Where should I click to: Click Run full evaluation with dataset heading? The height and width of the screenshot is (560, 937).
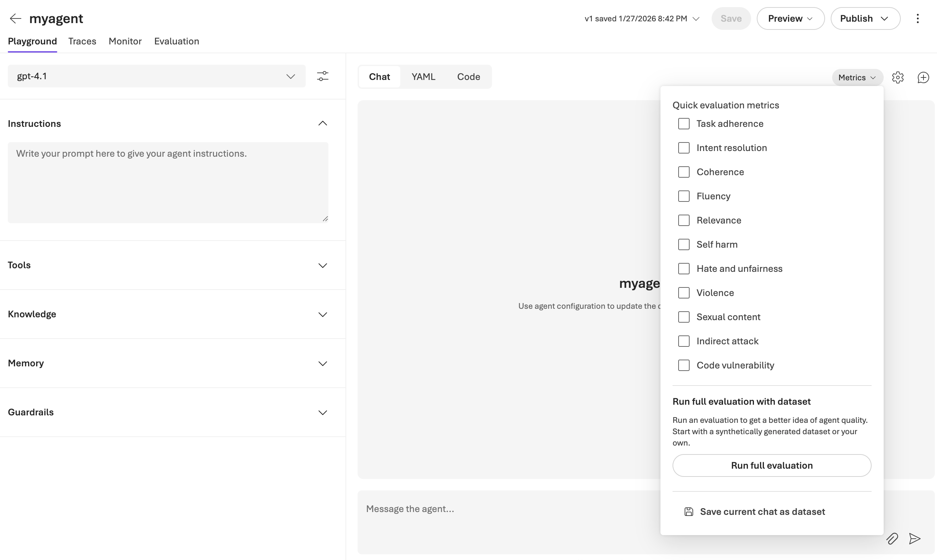click(x=741, y=402)
